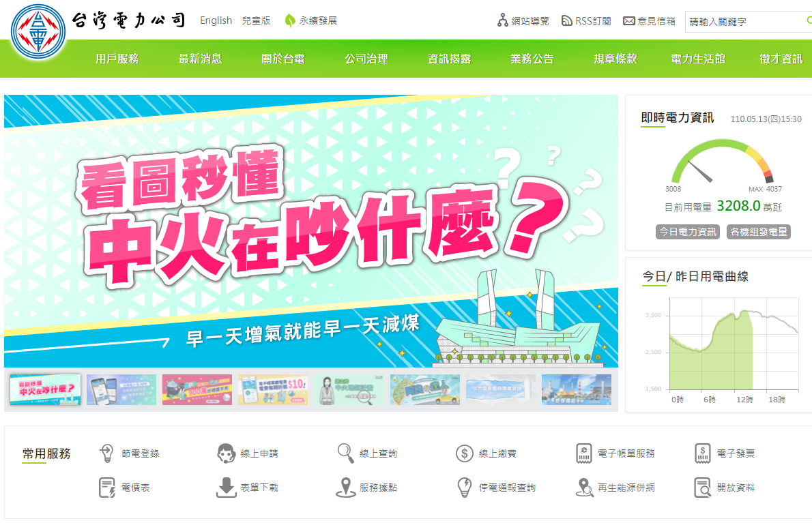Open the 資訊揭露 menu
The width and height of the screenshot is (812, 523).
point(449,59)
